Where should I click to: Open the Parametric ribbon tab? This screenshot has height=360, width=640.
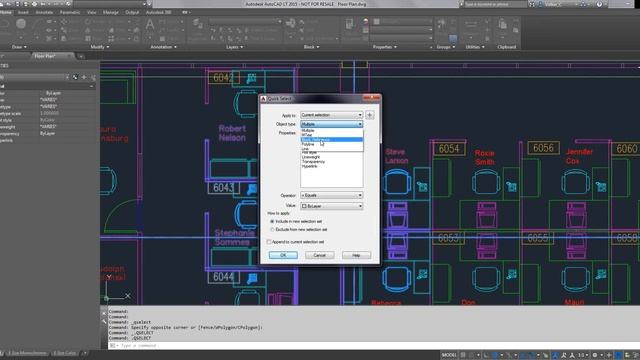(x=70, y=12)
